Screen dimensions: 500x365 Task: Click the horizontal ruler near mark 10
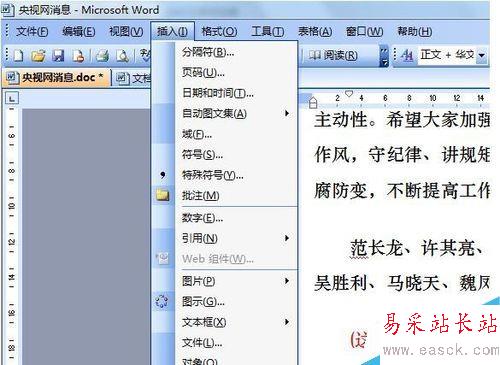433,98
